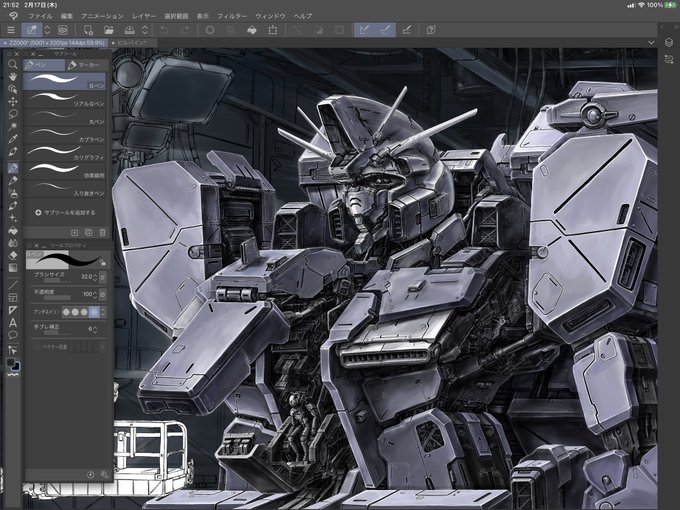Viewport: 680px width, 510px height.
Task: Open the anti-aliasing options stepper at the right
Action: (103, 312)
